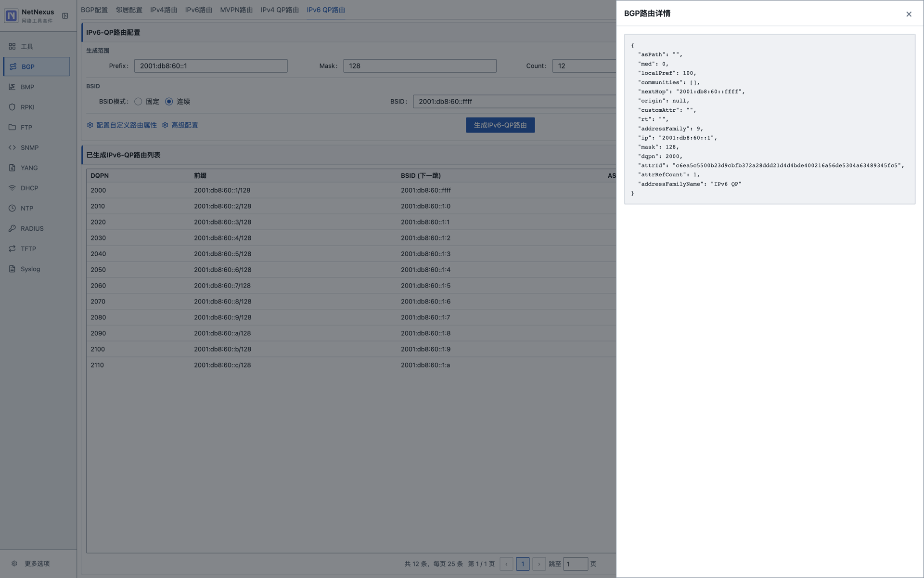Click the 前缀 column header

200,176
